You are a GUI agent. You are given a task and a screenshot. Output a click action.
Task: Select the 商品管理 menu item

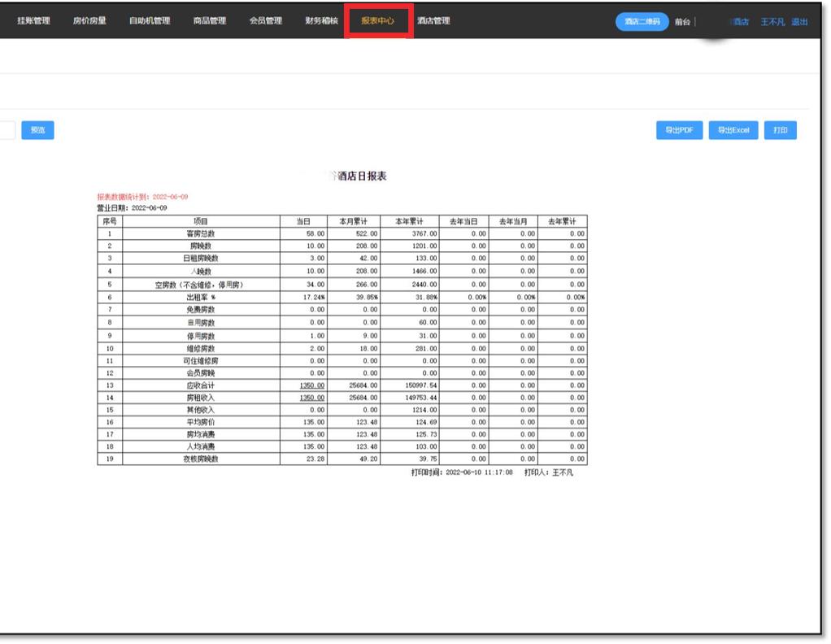click(210, 21)
